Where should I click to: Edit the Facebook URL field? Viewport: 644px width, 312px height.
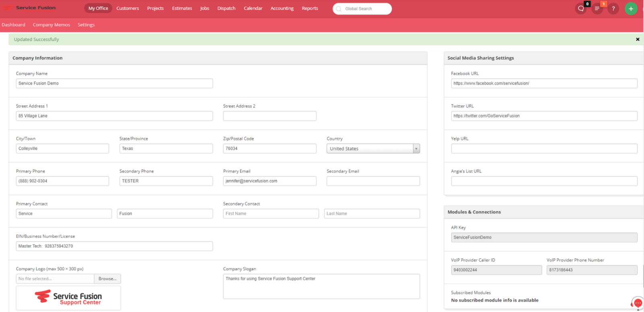pyautogui.click(x=544, y=83)
